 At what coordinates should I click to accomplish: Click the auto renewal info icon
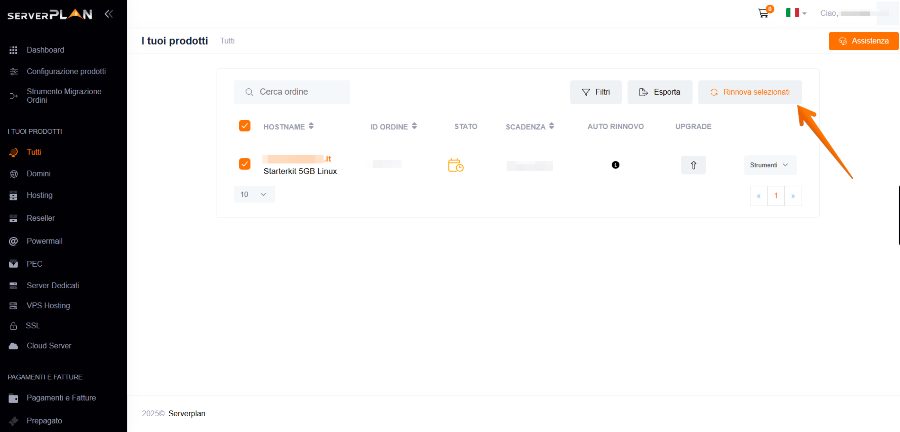615,165
